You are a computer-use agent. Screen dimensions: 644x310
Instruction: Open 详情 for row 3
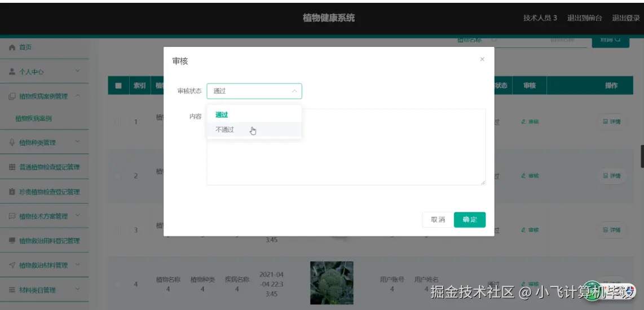[611, 230]
